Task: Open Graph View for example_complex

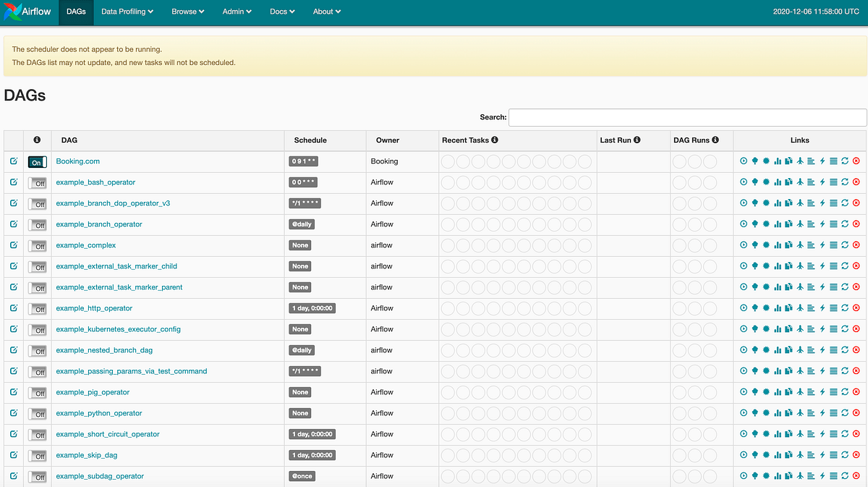Action: pos(766,245)
